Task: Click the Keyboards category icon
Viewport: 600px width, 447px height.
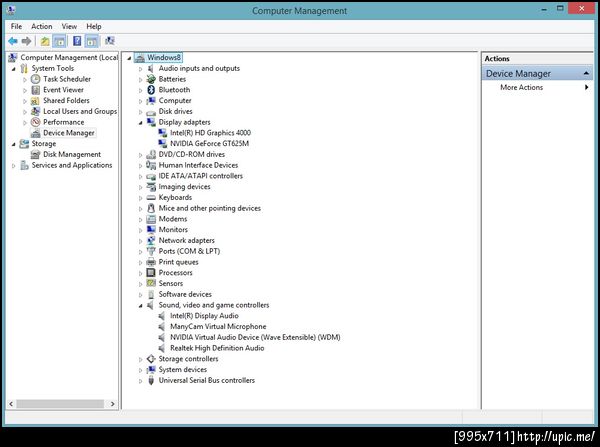Action: point(151,197)
